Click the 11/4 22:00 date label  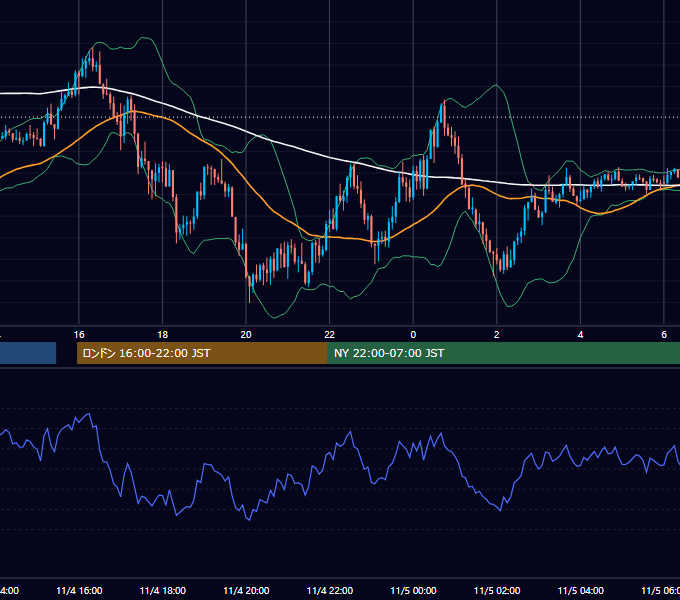coord(330,591)
